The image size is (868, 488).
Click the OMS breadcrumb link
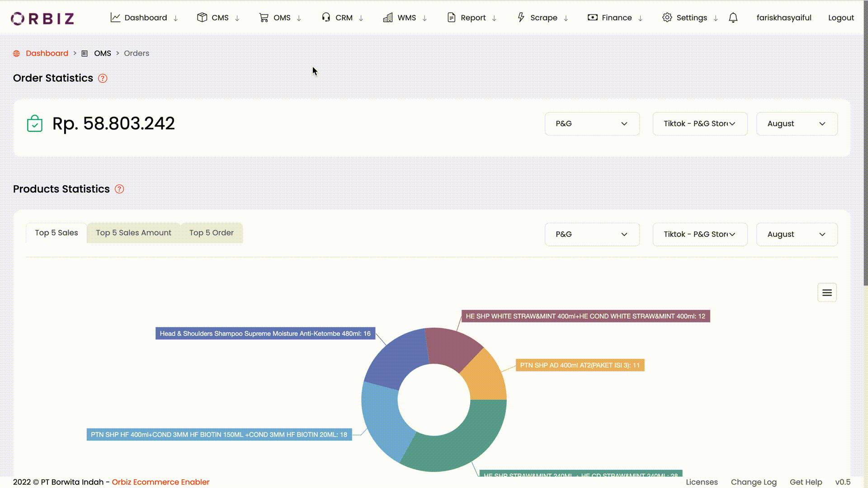103,53
